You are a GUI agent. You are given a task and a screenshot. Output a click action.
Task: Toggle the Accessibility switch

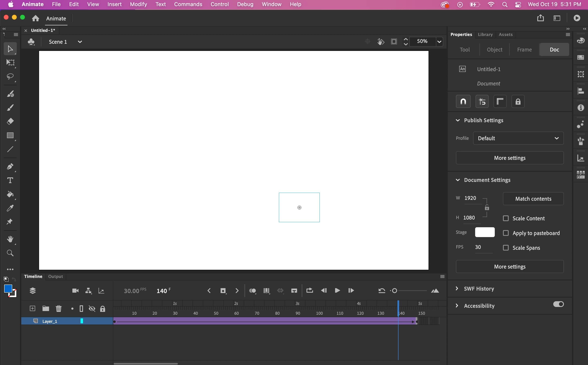(558, 304)
